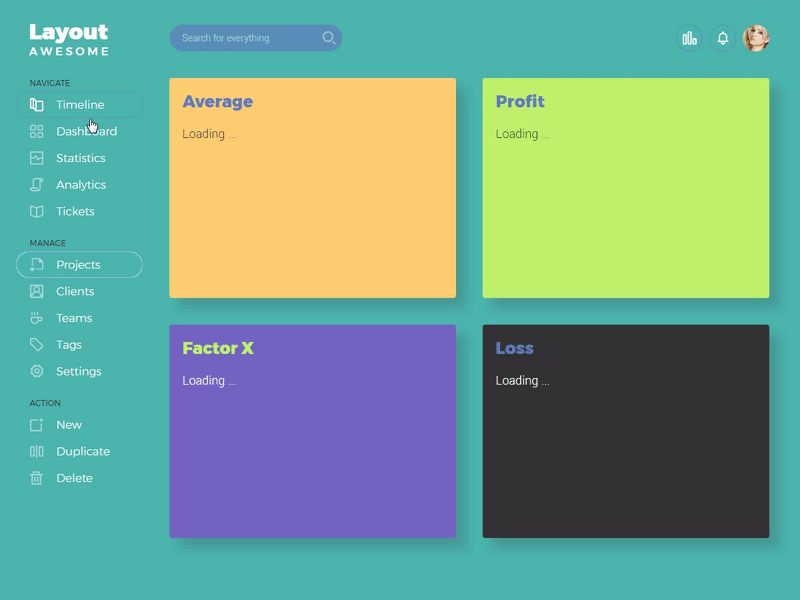Select the Analytics icon

click(x=35, y=184)
